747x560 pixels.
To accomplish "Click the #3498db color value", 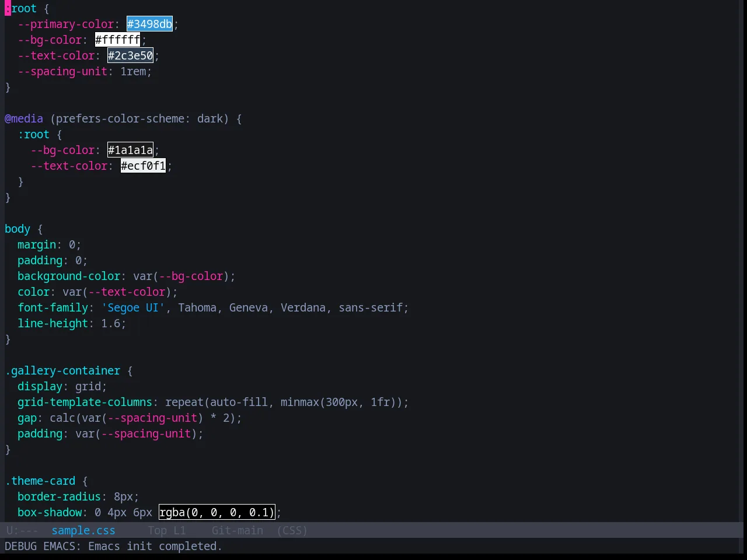I will 150,24.
